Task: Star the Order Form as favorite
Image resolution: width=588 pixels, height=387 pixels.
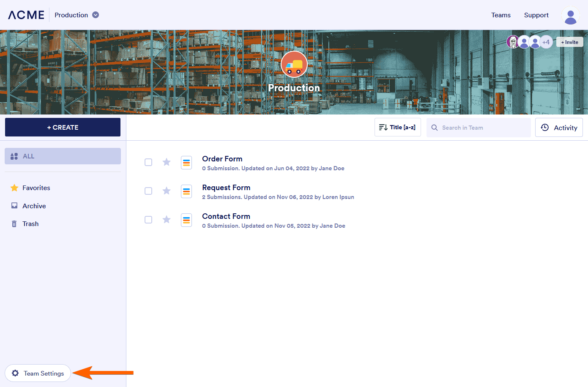Action: point(167,162)
